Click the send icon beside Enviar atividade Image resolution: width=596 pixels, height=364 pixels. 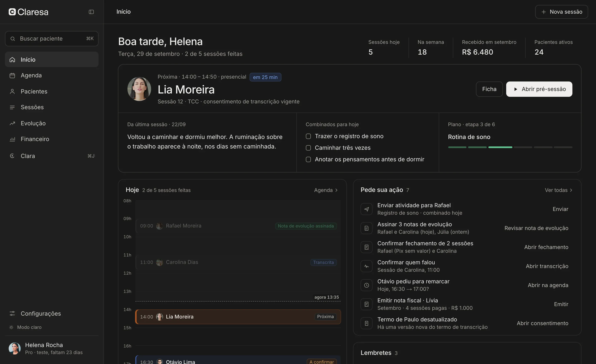366,209
